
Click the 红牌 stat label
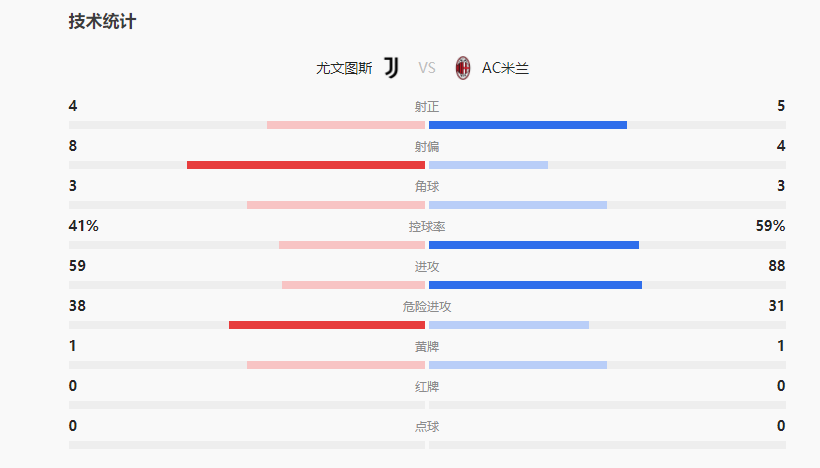pos(427,387)
